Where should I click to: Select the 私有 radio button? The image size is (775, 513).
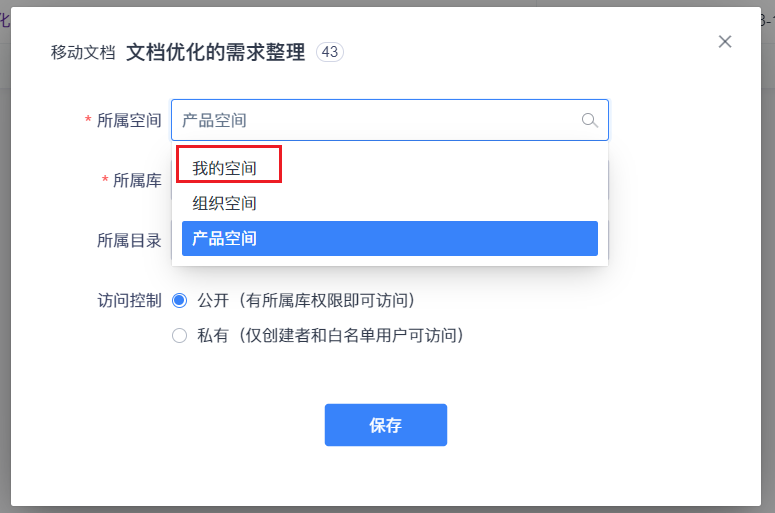click(x=179, y=336)
